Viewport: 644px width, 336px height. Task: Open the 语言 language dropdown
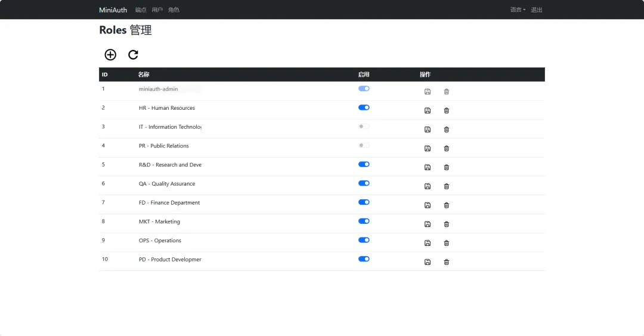click(x=518, y=10)
